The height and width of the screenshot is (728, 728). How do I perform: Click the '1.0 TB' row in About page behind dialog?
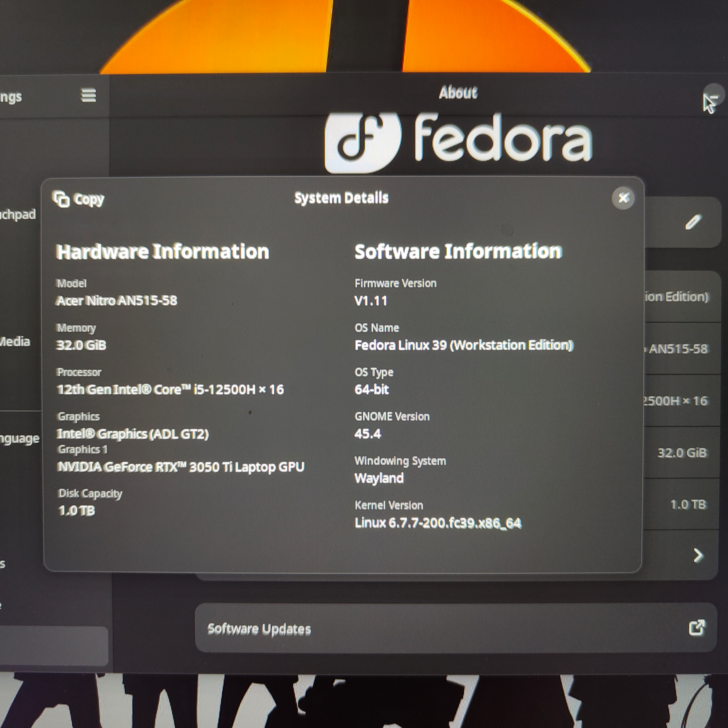click(681, 504)
